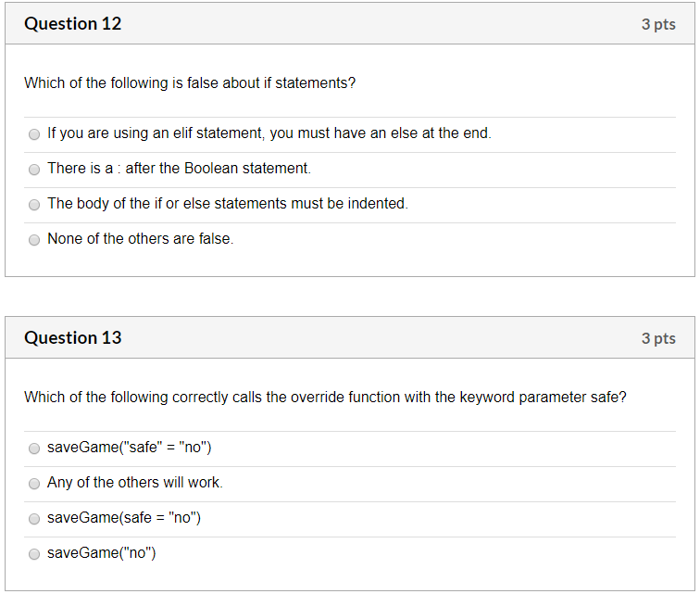Click answer text 'None of the others are false.'
The height and width of the screenshot is (594, 700).
pyautogui.click(x=140, y=239)
